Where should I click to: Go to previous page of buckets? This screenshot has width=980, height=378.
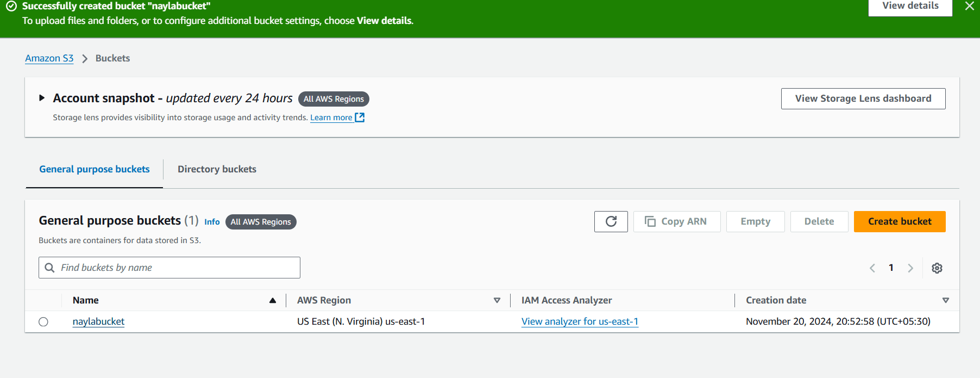tap(872, 268)
